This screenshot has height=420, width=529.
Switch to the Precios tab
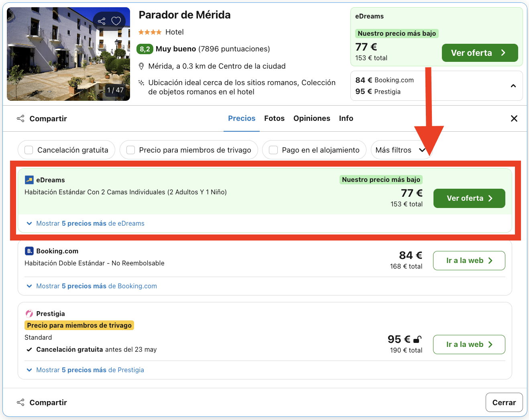[242, 118]
